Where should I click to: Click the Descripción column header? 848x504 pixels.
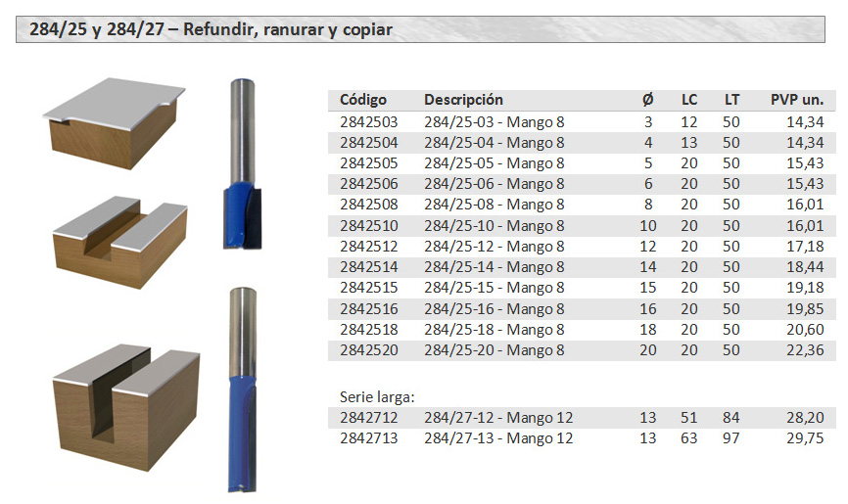[x=463, y=100]
